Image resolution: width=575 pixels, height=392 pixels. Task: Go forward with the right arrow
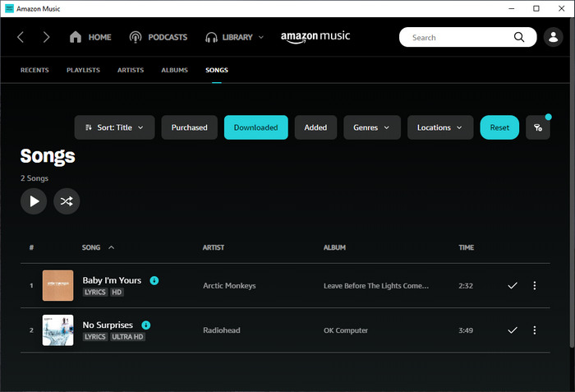point(46,37)
